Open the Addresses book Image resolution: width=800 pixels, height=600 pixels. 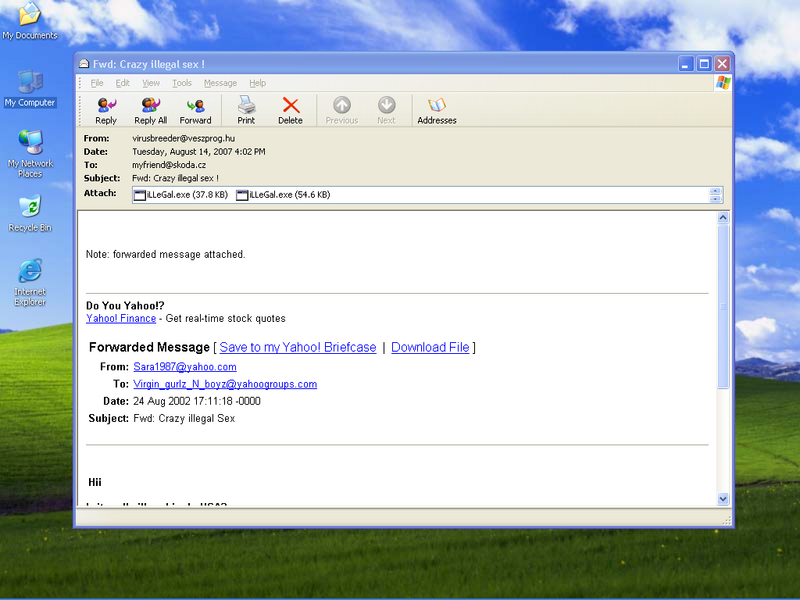437,111
